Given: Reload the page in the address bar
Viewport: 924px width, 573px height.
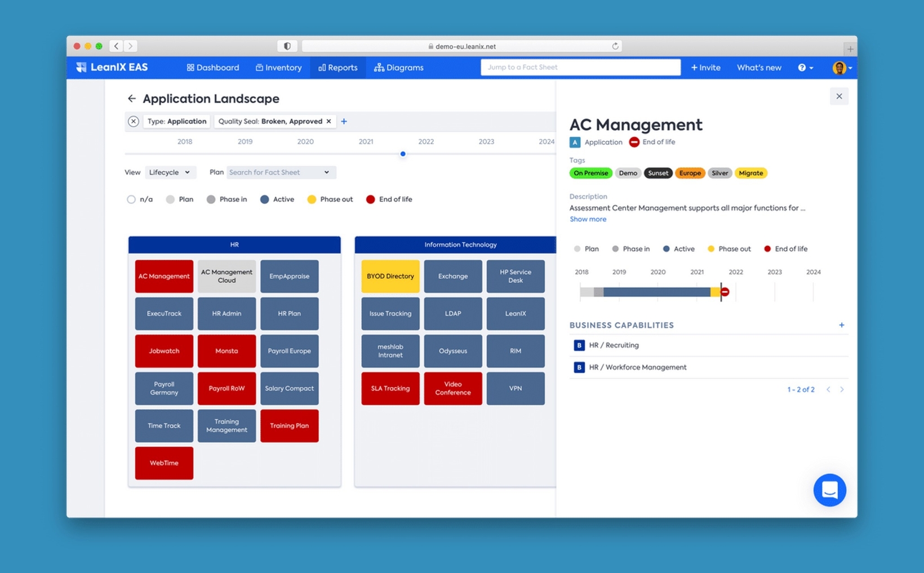Looking at the screenshot, I should [x=615, y=46].
